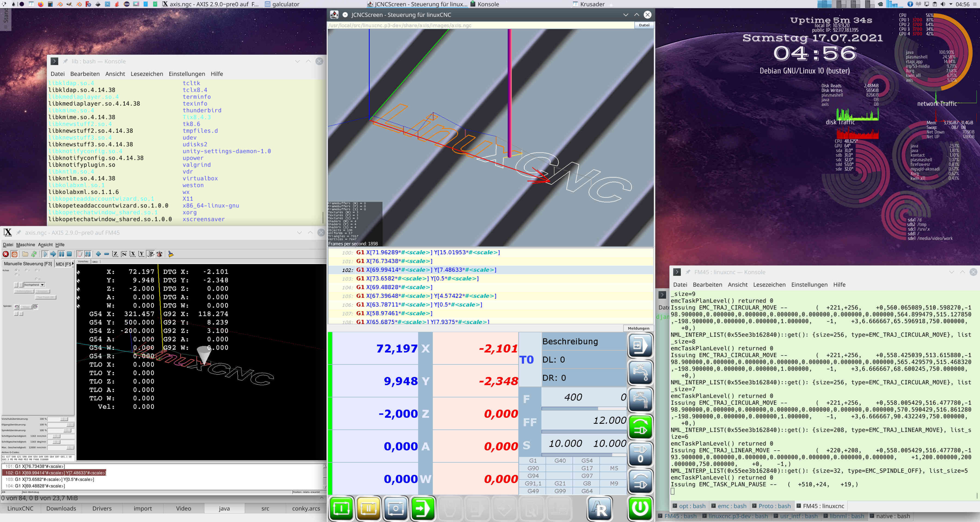The image size is (980, 522).
Task: Run next line with AXIS step arrow
Action: (53, 254)
